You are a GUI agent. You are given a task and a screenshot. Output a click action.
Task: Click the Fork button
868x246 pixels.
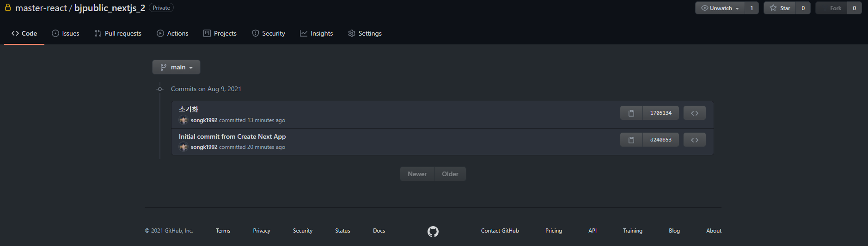[x=831, y=8]
